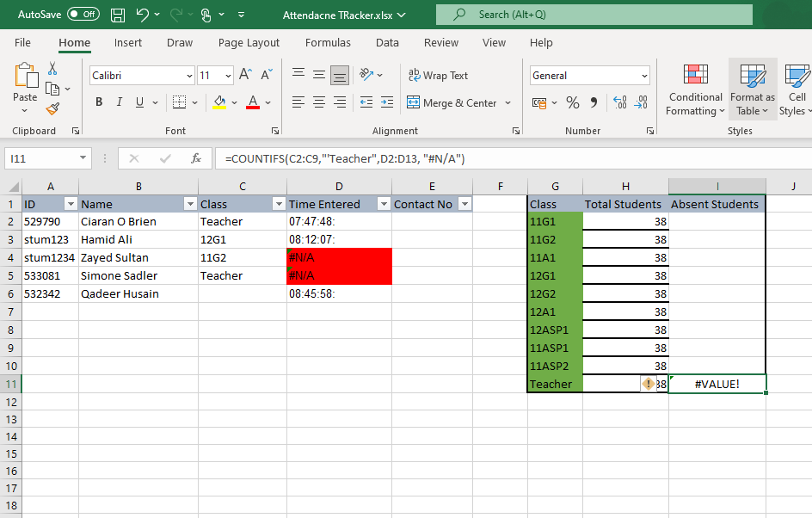Expand the font name Calibri dropdown
The height and width of the screenshot is (518, 812).
coord(189,76)
